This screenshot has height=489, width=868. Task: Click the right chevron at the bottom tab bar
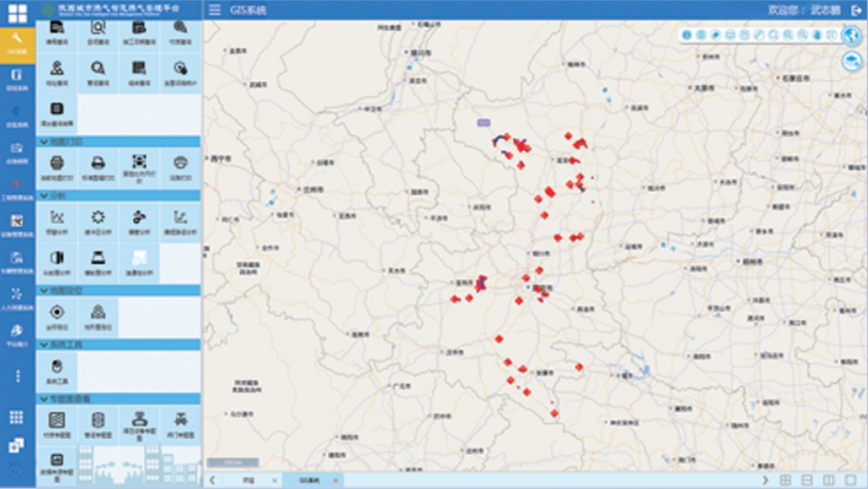click(x=766, y=480)
